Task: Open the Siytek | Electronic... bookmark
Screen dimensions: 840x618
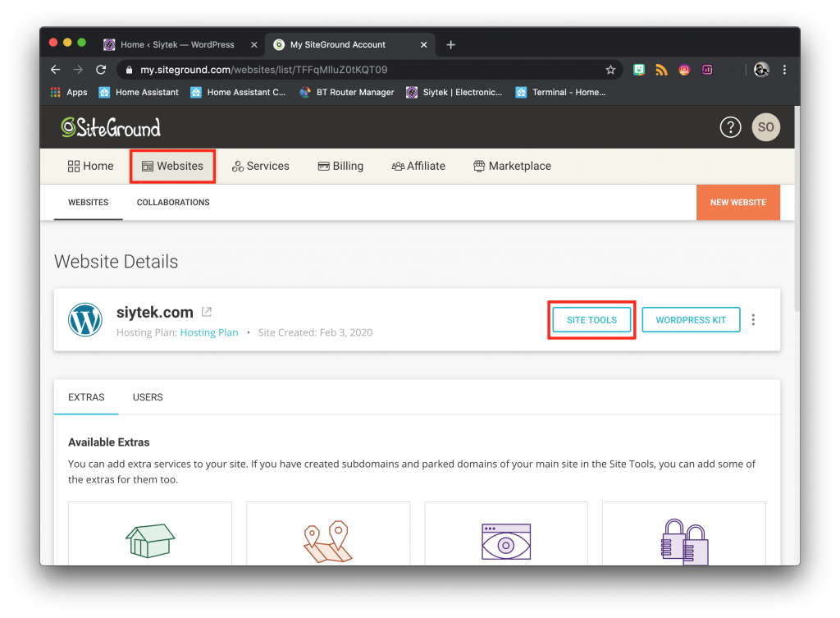Action: [454, 92]
